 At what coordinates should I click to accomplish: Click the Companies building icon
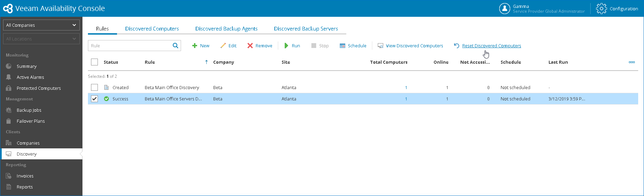pos(9,143)
